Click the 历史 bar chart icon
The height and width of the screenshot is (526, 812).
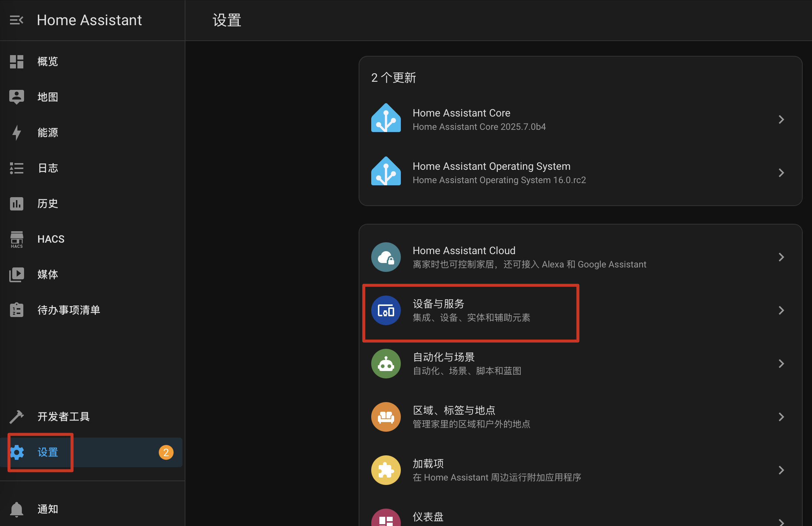(x=17, y=203)
